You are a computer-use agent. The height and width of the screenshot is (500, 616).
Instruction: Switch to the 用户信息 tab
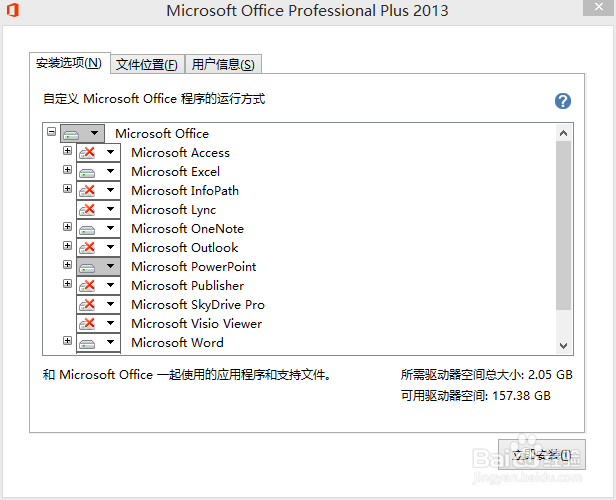223,65
